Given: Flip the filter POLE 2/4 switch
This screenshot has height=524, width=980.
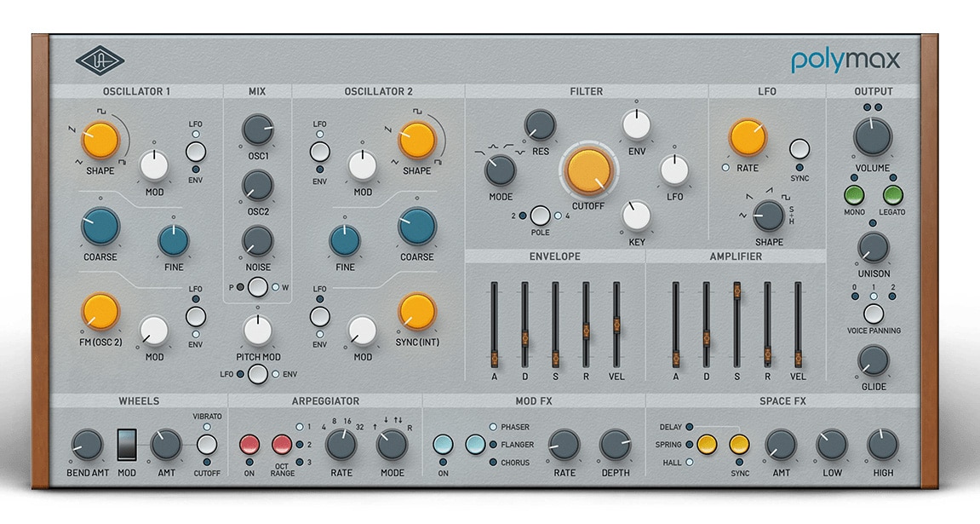Looking at the screenshot, I should coord(540,216).
